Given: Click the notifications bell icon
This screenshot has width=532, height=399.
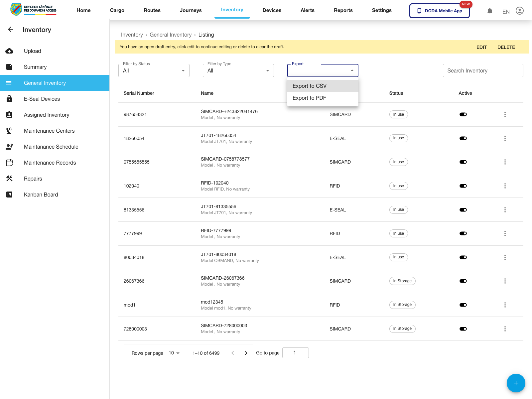Looking at the screenshot, I should pos(489,11).
